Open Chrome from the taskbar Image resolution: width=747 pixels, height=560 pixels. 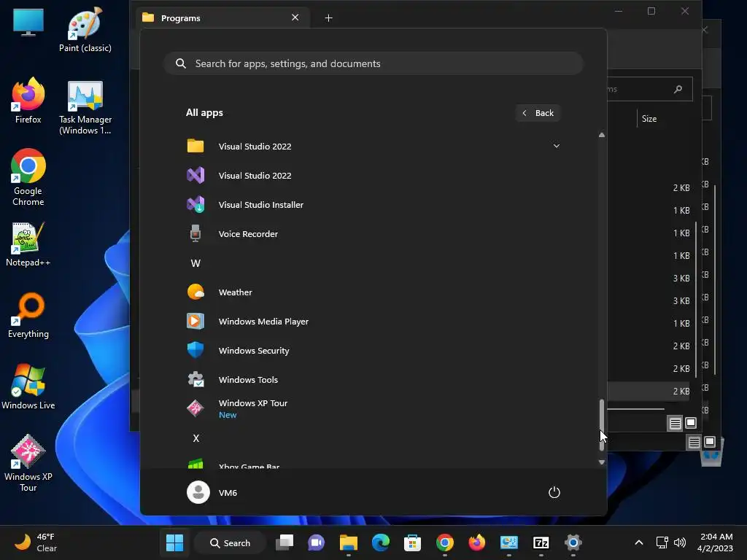click(444, 542)
